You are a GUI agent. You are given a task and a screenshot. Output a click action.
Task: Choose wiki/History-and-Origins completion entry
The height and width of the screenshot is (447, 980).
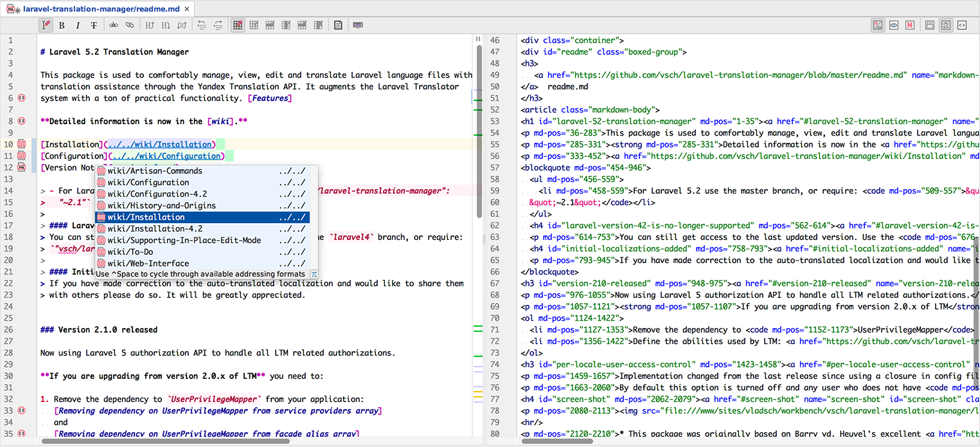click(x=202, y=206)
